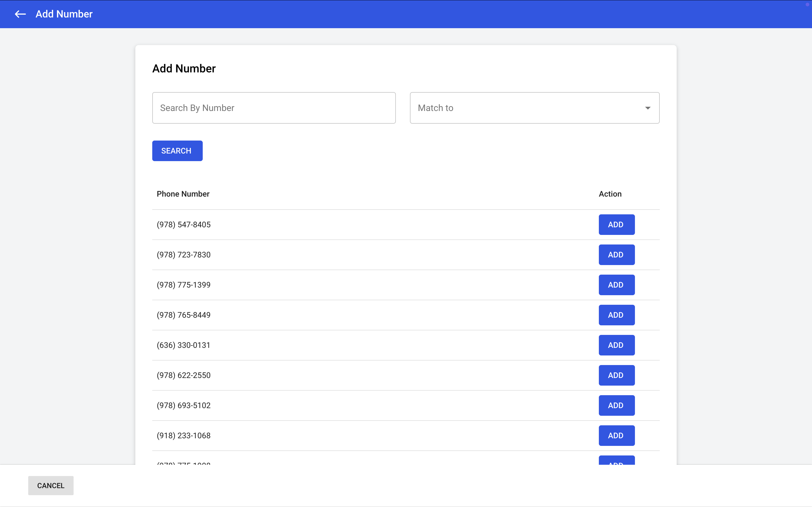
Task: Click the back arrow icon
Action: click(x=20, y=14)
